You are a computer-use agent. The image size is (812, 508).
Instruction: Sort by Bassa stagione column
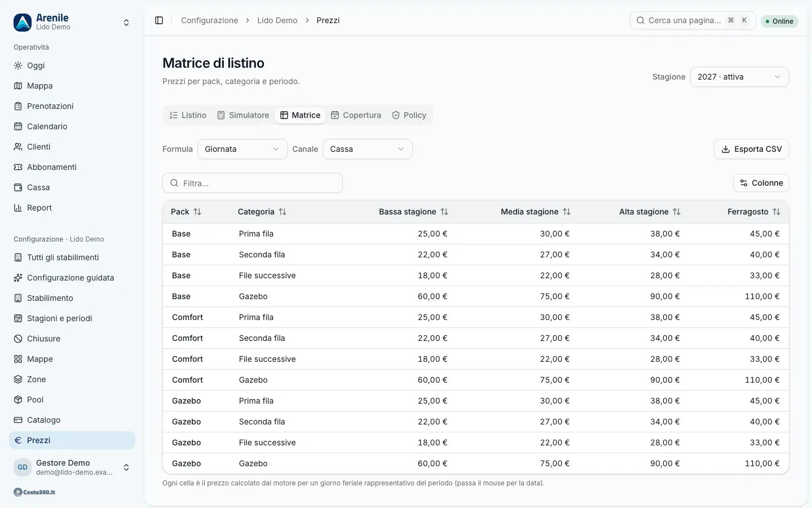413,212
